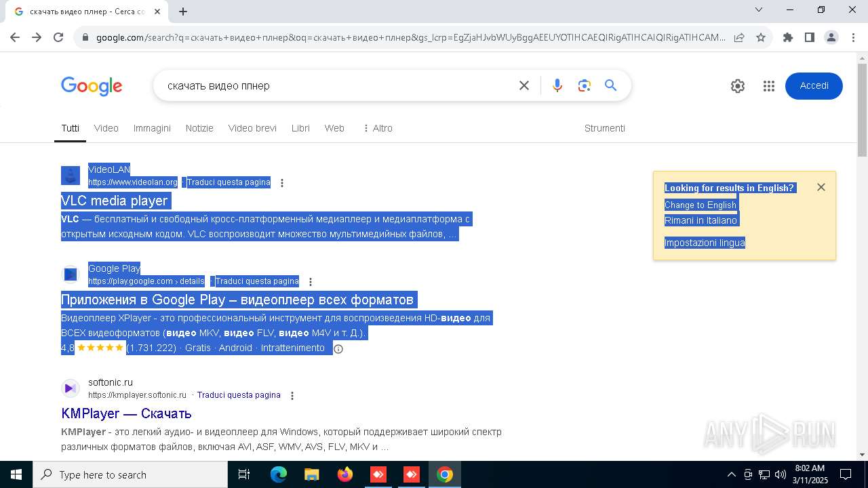The width and height of the screenshot is (868, 488).
Task: Click the browser back arrow
Action: coord(15,37)
